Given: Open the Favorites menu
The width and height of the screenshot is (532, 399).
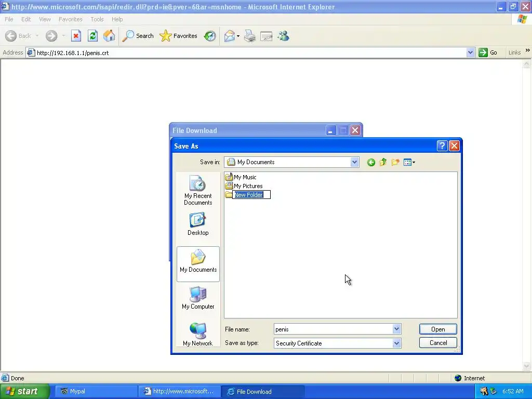Looking at the screenshot, I should click(x=71, y=19).
